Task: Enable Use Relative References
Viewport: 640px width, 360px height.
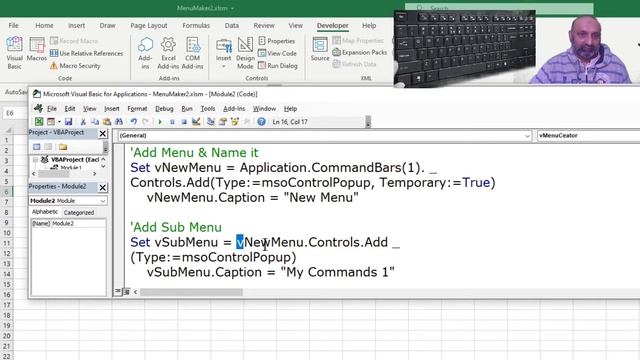Action: [x=86, y=53]
